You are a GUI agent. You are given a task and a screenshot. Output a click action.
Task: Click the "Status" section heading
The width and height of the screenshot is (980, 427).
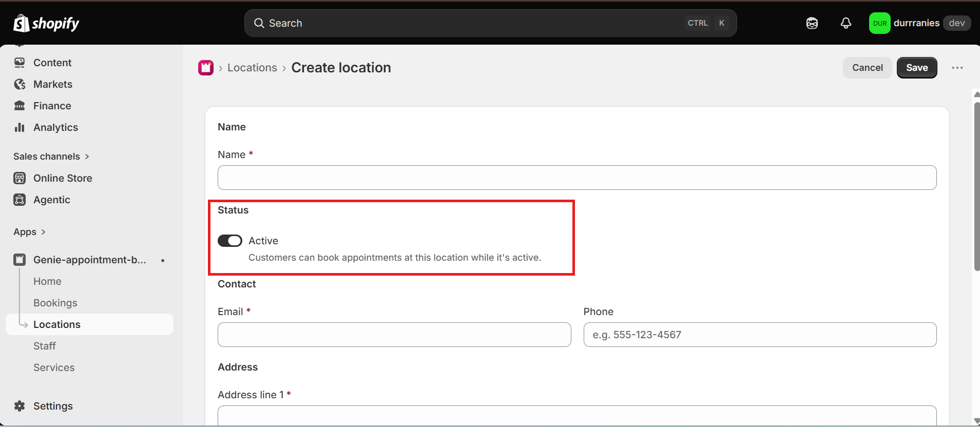pyautogui.click(x=233, y=210)
